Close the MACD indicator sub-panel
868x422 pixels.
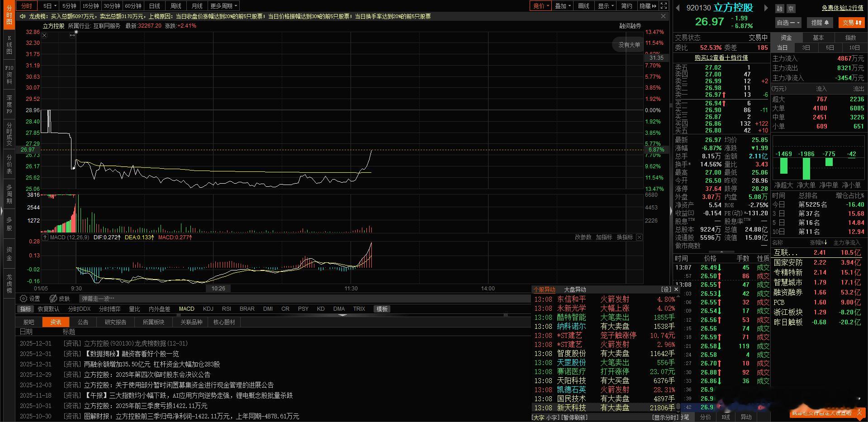pos(639,237)
